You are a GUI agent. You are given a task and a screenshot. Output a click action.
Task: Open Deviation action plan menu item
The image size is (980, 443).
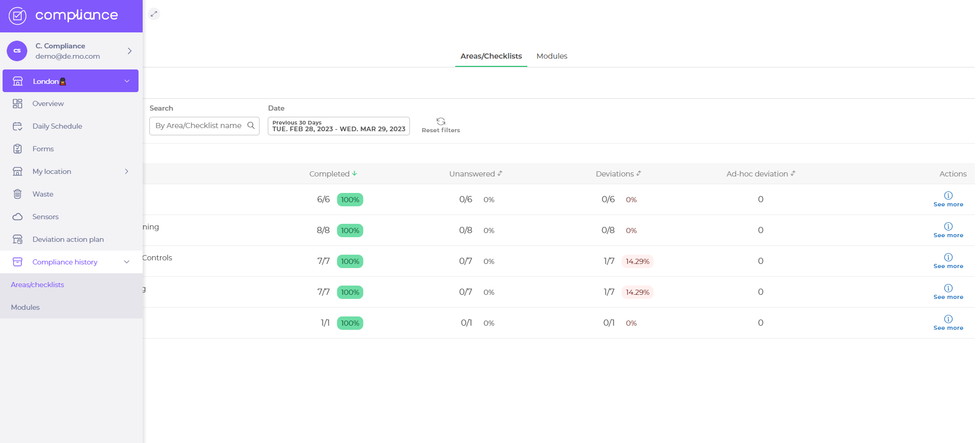click(71, 239)
